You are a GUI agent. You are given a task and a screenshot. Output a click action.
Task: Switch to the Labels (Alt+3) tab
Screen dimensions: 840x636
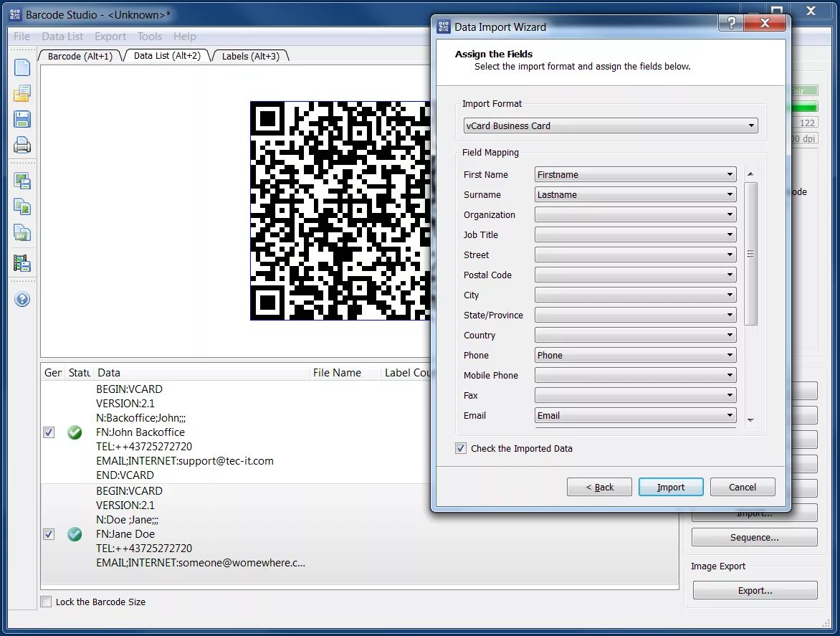click(251, 56)
